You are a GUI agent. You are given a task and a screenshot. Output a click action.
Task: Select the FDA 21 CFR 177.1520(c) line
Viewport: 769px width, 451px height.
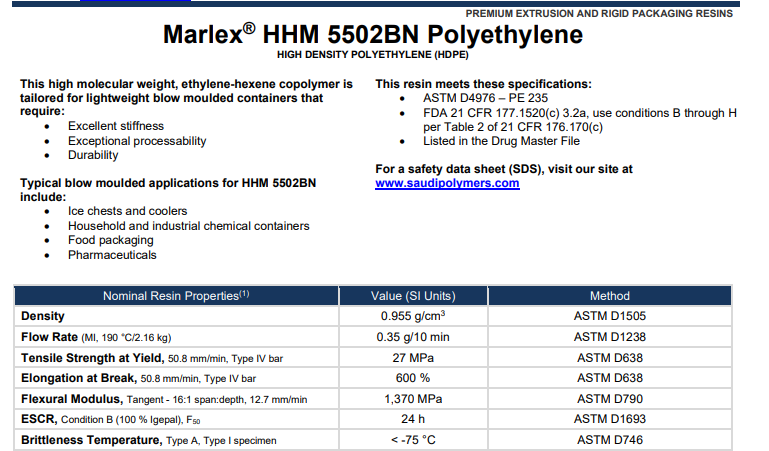[x=580, y=113]
